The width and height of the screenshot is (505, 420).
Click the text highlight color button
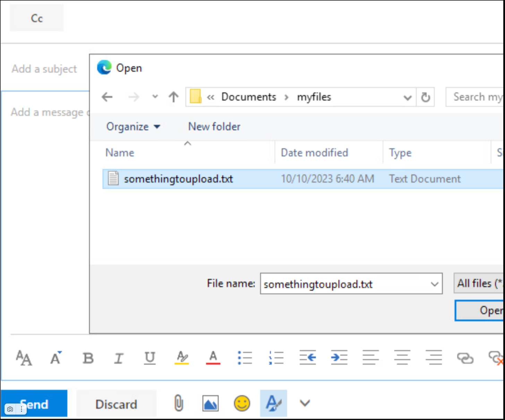tap(182, 358)
